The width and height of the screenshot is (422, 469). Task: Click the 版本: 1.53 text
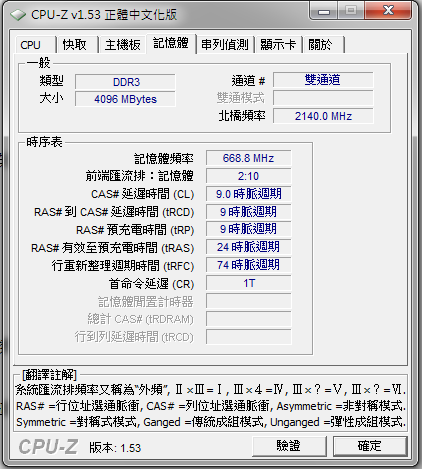115,448
